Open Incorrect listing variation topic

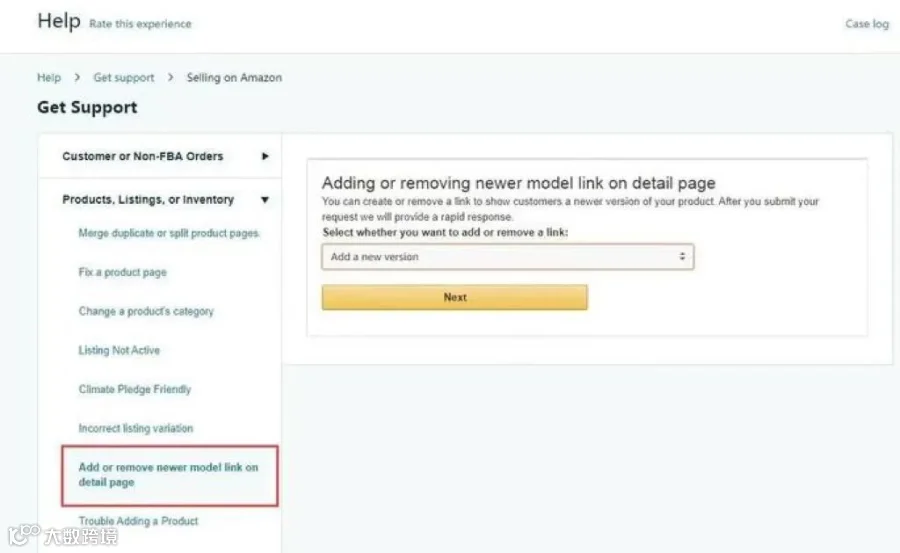(x=136, y=428)
